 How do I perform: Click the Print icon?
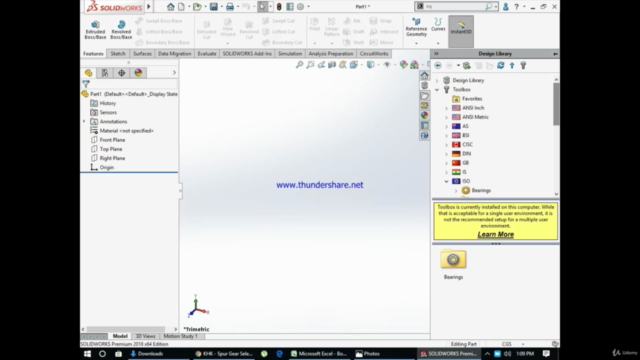coord(230,7)
